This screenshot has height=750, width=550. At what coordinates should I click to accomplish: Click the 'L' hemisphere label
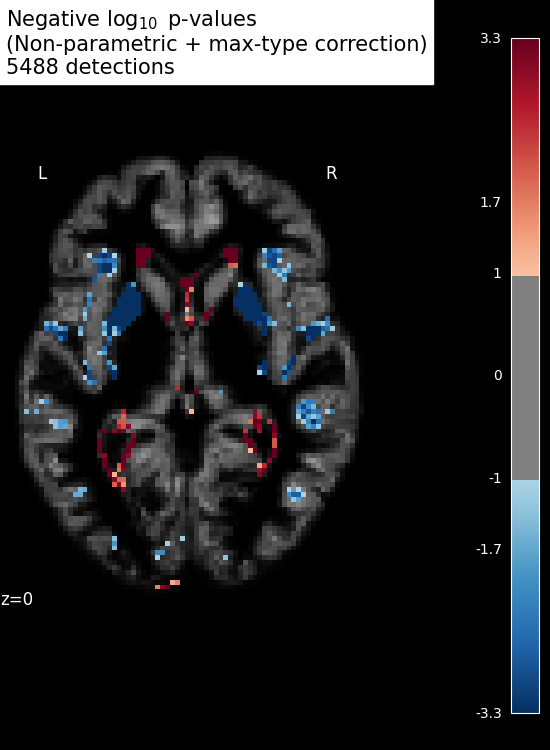click(43, 173)
